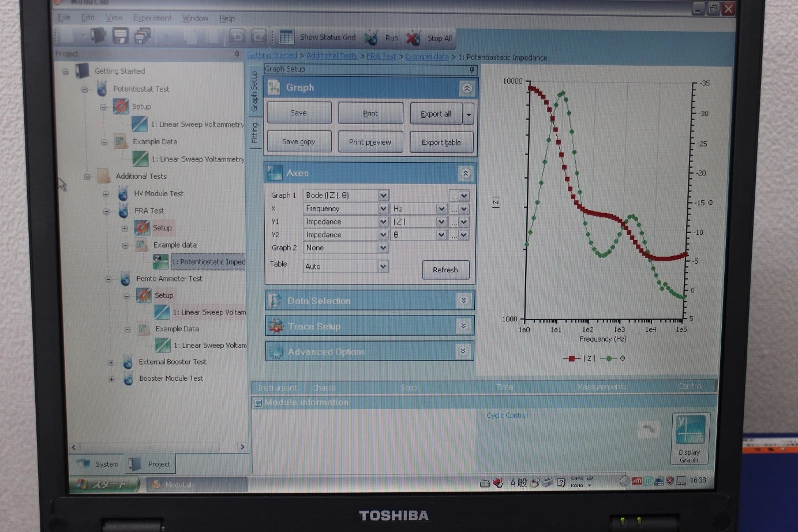This screenshot has height=532, width=798.
Task: Collapse the Femto Ammeter Test tree node
Action: click(x=108, y=279)
